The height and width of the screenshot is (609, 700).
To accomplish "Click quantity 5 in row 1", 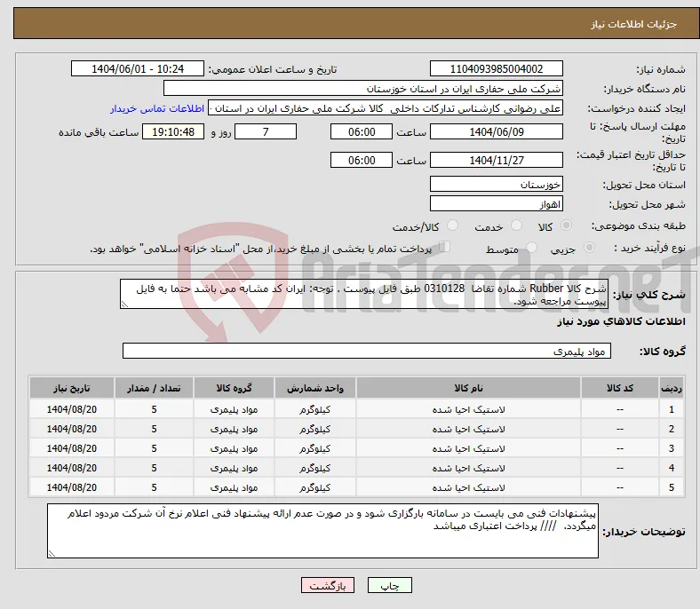I will point(154,409).
